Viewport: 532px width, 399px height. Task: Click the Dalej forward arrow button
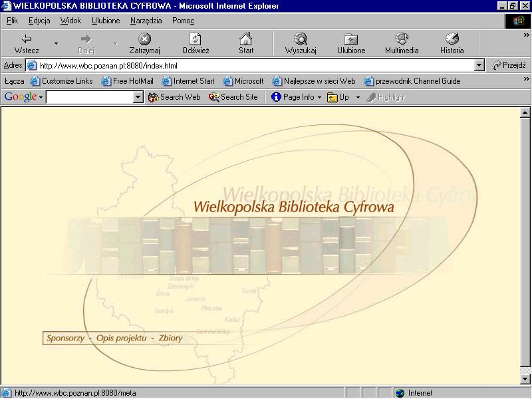[x=86, y=43]
